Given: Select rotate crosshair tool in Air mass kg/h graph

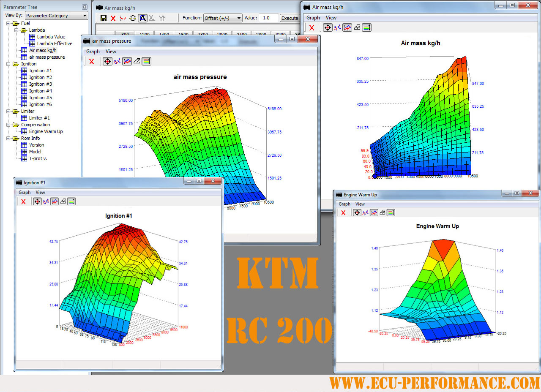Looking at the screenshot, I should pyautogui.click(x=328, y=27).
